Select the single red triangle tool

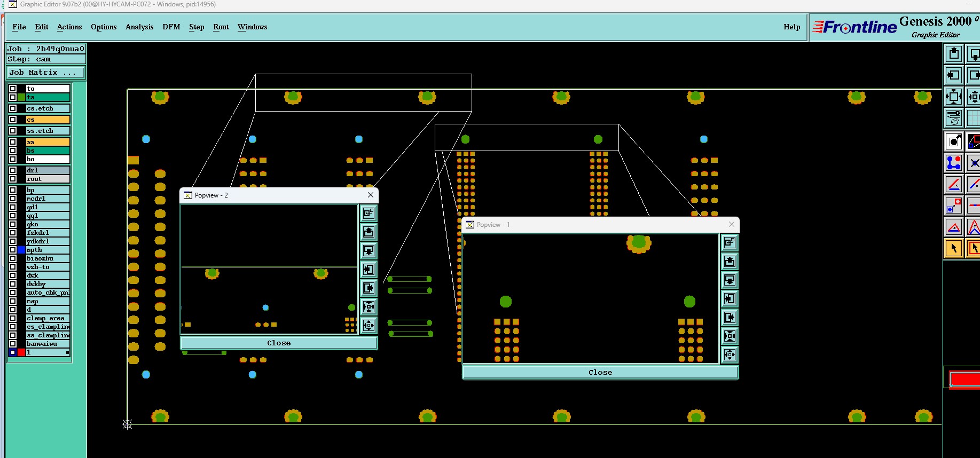pos(954,227)
